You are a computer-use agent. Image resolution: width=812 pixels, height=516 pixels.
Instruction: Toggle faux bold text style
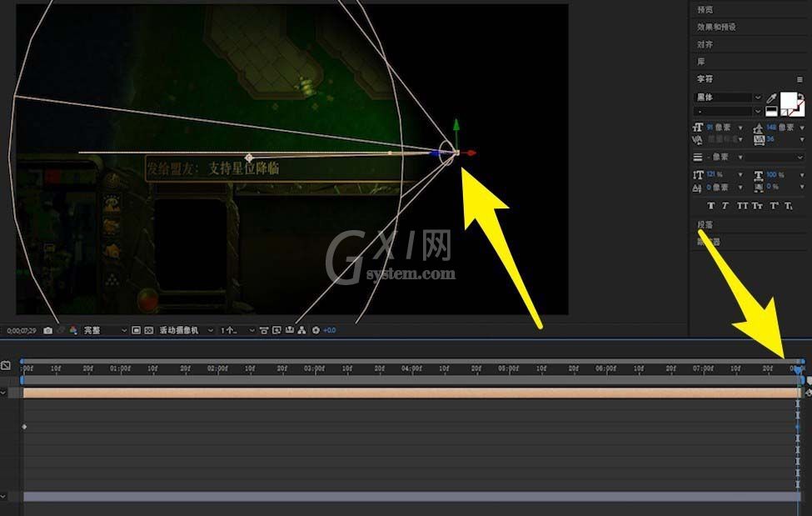point(711,206)
